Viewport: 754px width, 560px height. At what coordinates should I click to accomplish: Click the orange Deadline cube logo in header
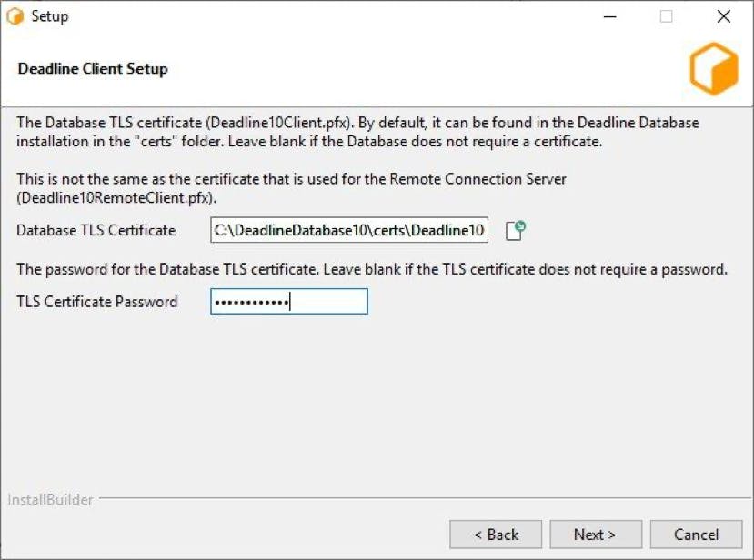click(714, 69)
